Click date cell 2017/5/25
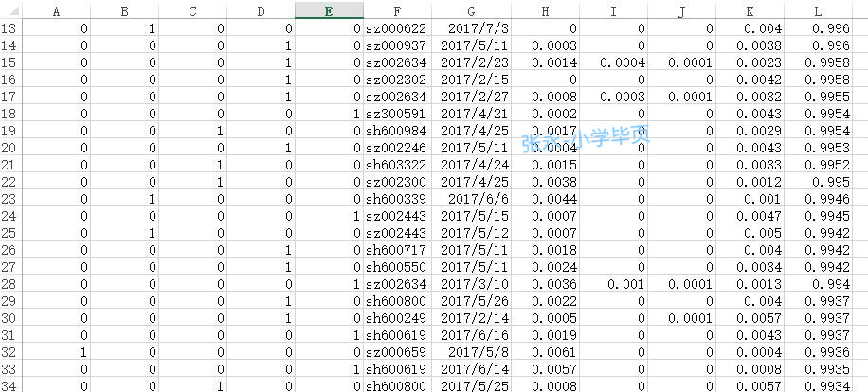 coord(471,386)
